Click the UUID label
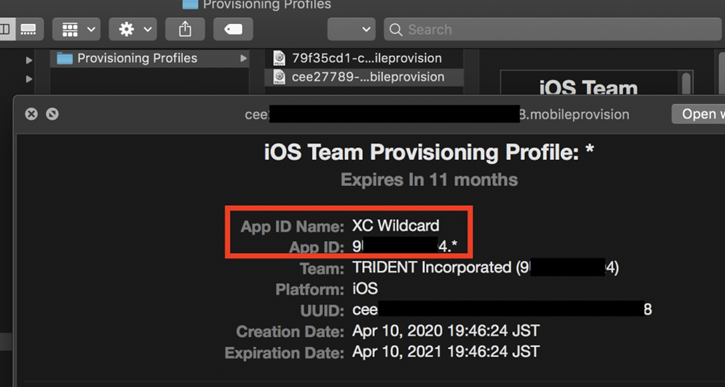725x387 pixels. point(322,310)
